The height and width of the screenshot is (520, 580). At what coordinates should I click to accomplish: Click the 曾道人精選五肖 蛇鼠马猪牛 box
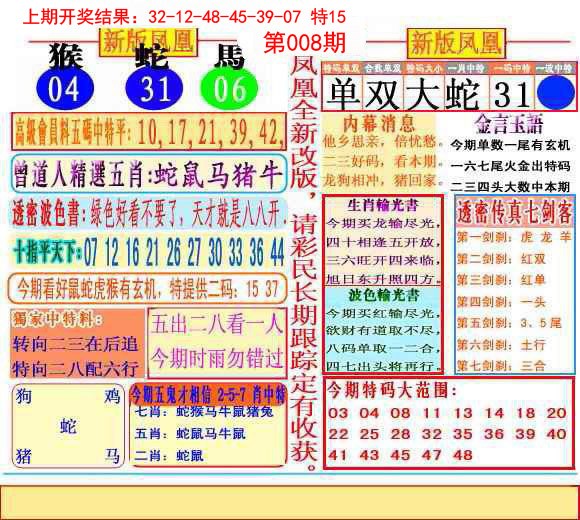click(149, 174)
